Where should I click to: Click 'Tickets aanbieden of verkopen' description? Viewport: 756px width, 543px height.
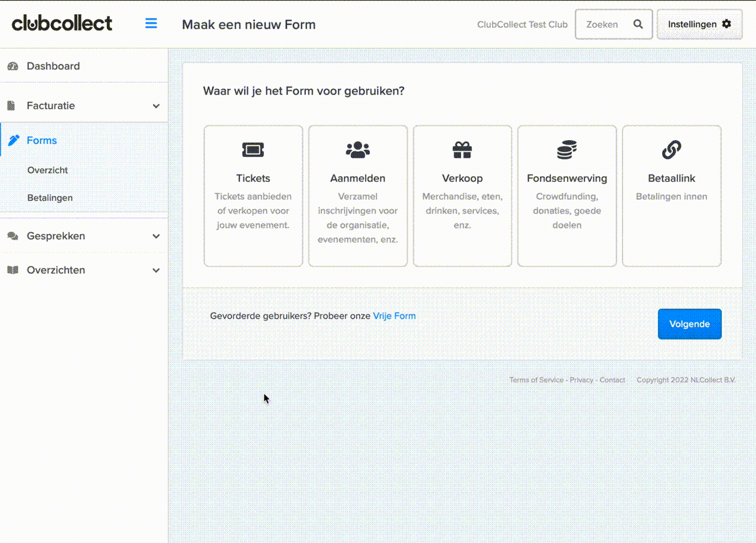(x=253, y=211)
